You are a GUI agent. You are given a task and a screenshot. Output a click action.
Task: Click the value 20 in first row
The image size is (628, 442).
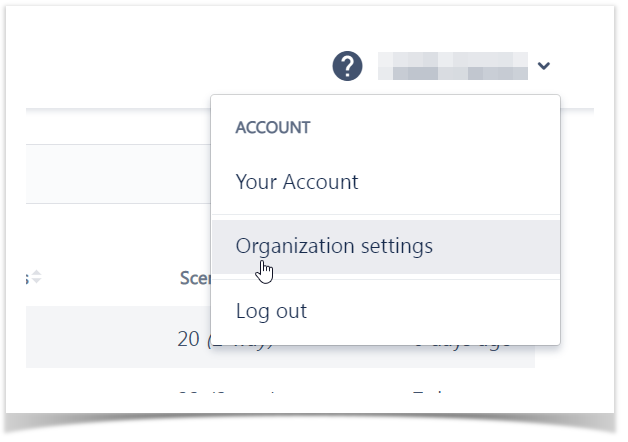(x=188, y=339)
